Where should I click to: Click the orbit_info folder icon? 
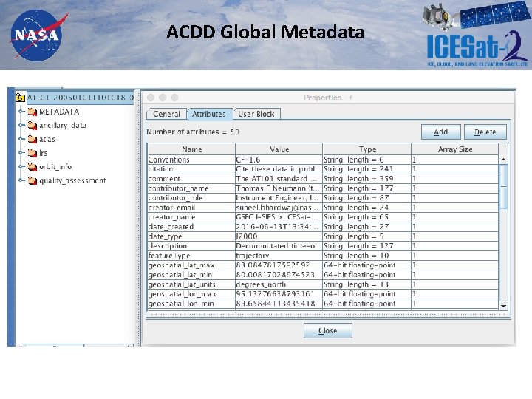tap(33, 166)
